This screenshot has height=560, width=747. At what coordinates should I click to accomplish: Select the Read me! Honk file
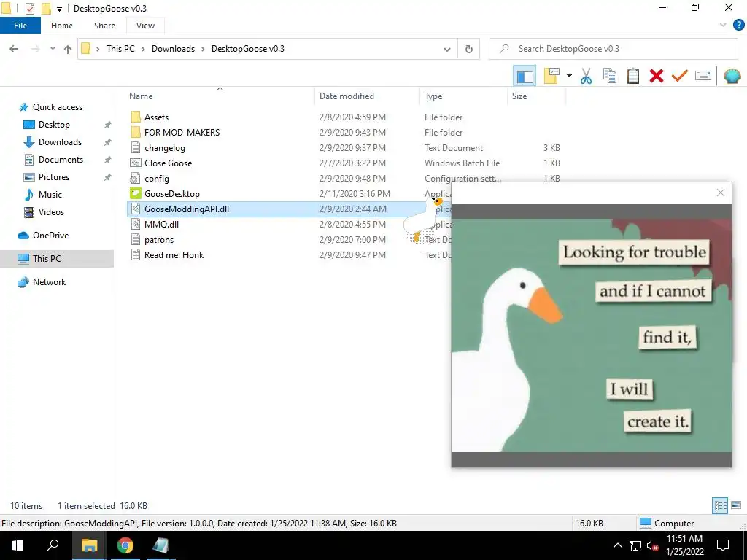(174, 254)
